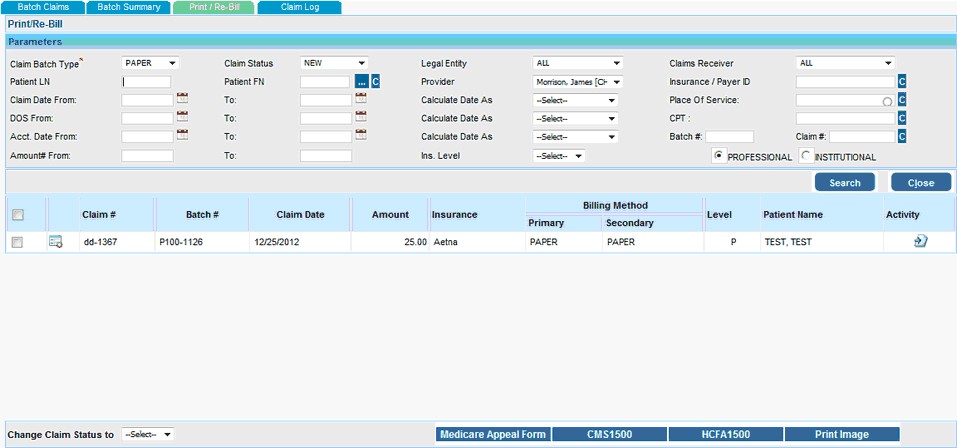The width and height of the screenshot is (957, 448).
Task: Open the DOS From calendar picker
Action: [182, 117]
